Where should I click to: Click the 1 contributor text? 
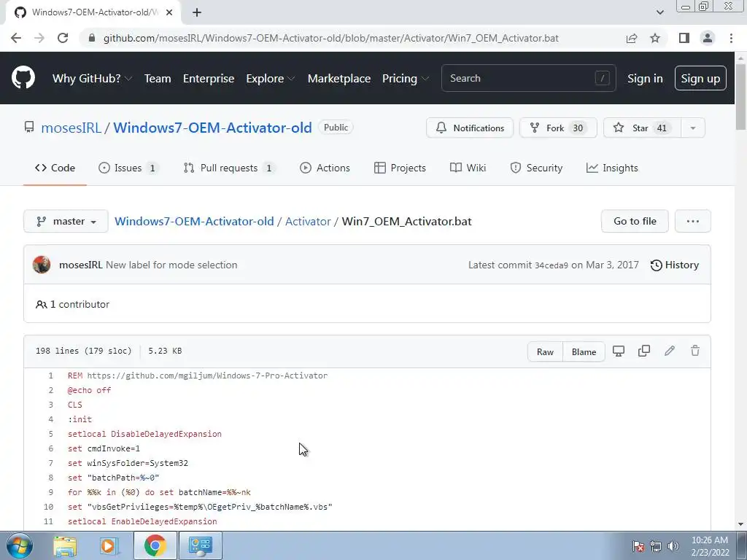[80, 304]
